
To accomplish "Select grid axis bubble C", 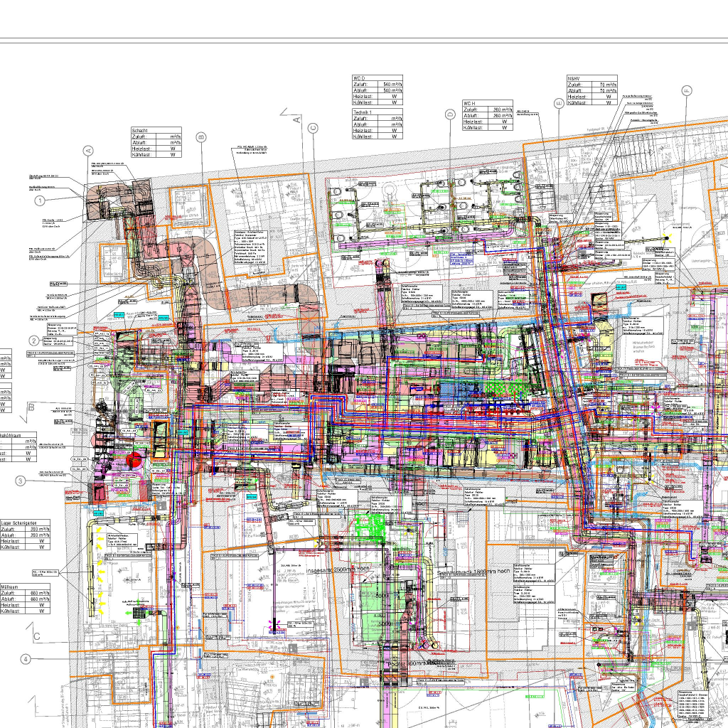I will click(x=312, y=128).
